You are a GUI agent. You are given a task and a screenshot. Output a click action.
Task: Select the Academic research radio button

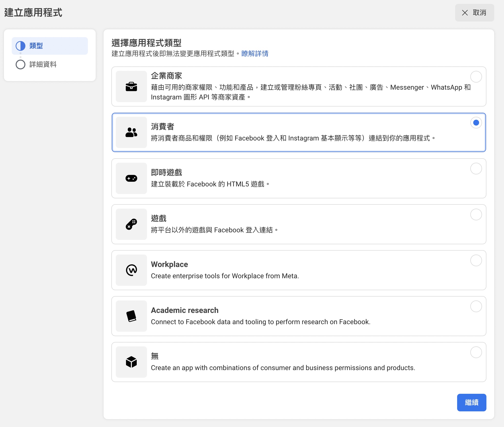click(x=476, y=306)
